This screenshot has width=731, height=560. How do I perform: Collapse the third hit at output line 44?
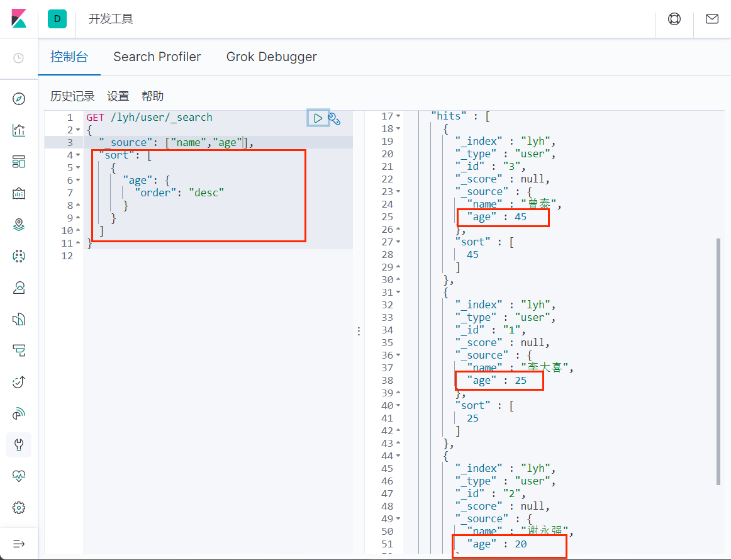[398, 456]
